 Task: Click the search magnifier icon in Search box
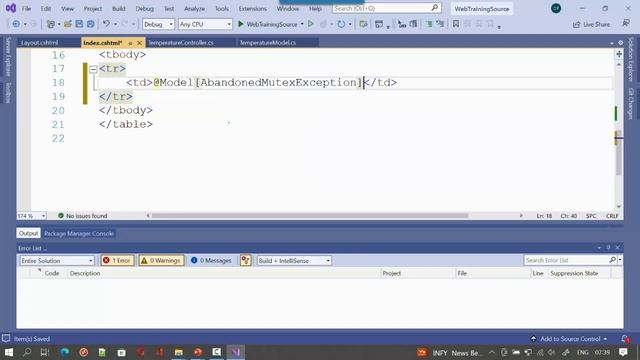click(435, 8)
